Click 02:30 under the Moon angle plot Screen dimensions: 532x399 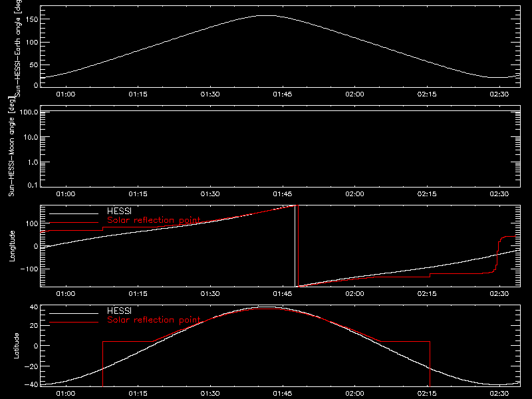(499, 194)
